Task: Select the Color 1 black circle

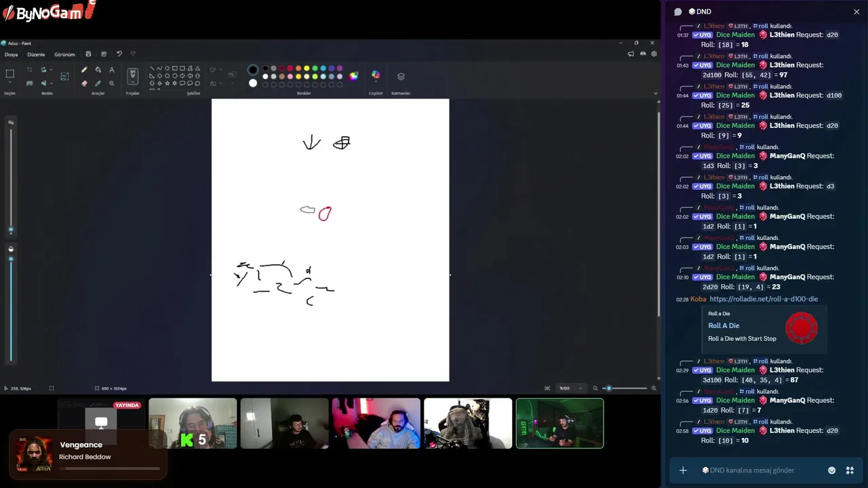Action: coord(253,70)
